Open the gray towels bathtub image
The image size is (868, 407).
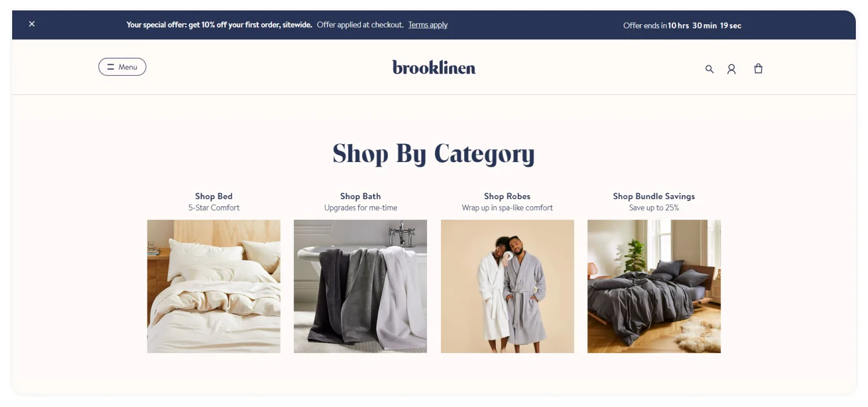(x=361, y=286)
